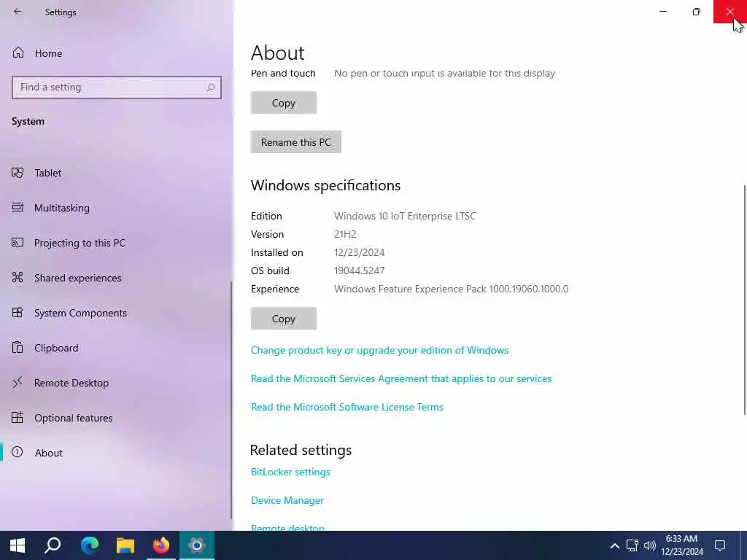Open network status tray icon
747x560 pixels.
[x=632, y=545]
